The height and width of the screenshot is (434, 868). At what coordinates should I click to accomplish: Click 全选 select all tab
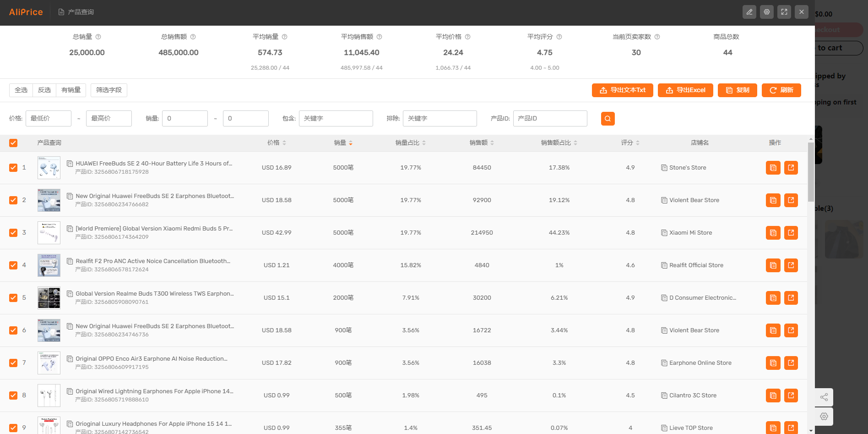[x=21, y=90]
